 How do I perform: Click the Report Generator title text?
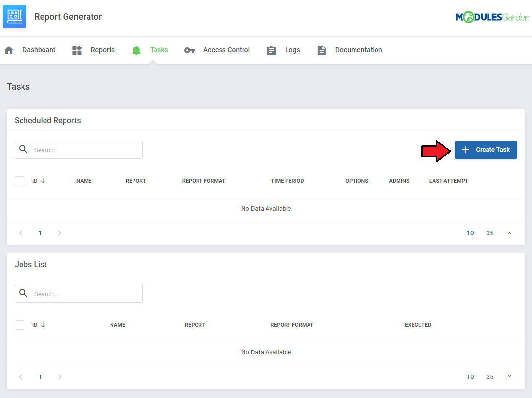click(x=68, y=17)
